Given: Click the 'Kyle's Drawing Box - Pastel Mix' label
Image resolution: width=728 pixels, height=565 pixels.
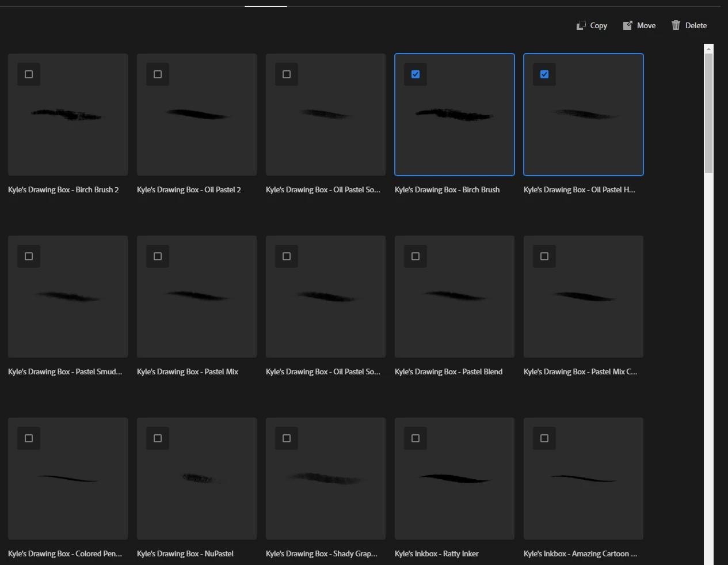Looking at the screenshot, I should point(188,371).
